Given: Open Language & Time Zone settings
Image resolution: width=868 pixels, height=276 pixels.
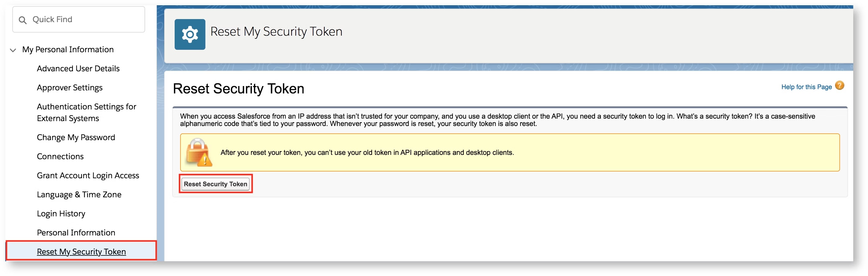Looking at the screenshot, I should point(79,194).
